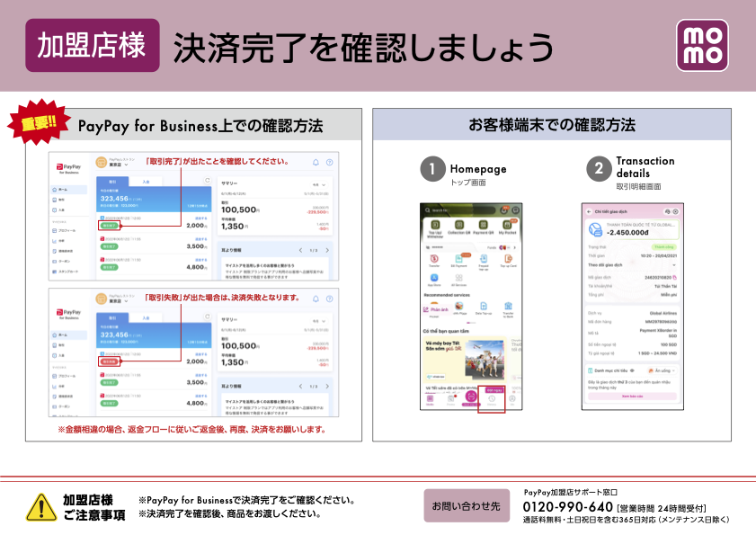Click the search field in MoMo homepage
The width and height of the screenshot is (756, 535).
pyautogui.click(x=459, y=210)
